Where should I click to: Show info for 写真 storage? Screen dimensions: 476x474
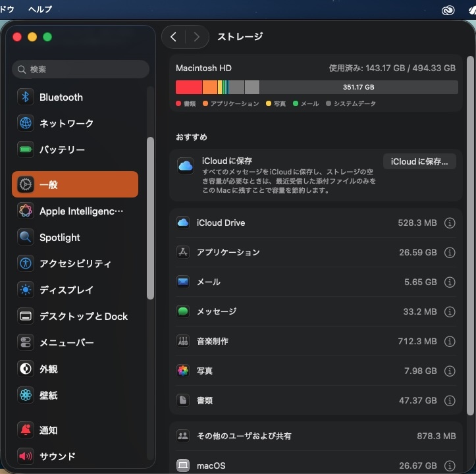pos(450,371)
